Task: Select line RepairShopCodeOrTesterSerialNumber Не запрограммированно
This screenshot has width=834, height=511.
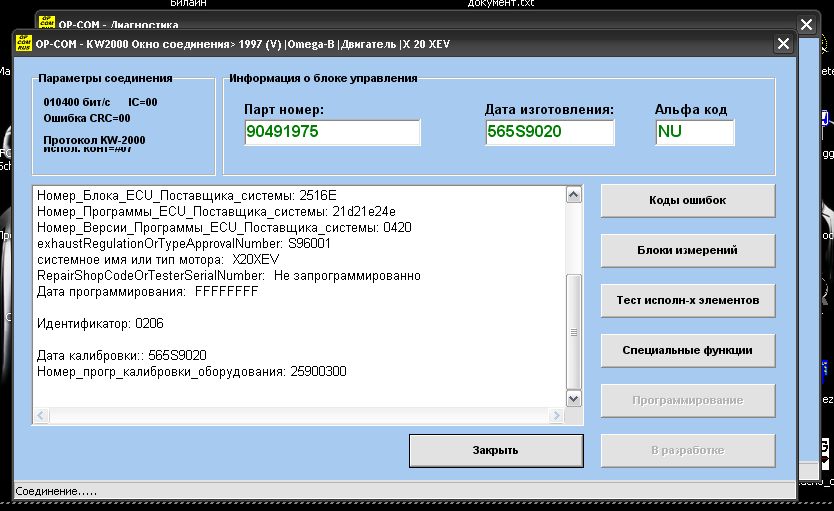Action: click(229, 275)
